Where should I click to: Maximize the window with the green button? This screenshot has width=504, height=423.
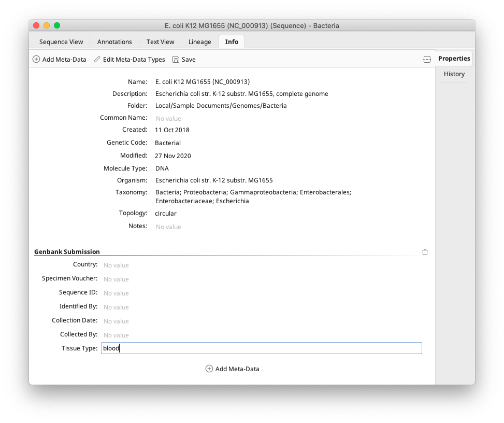(x=57, y=25)
